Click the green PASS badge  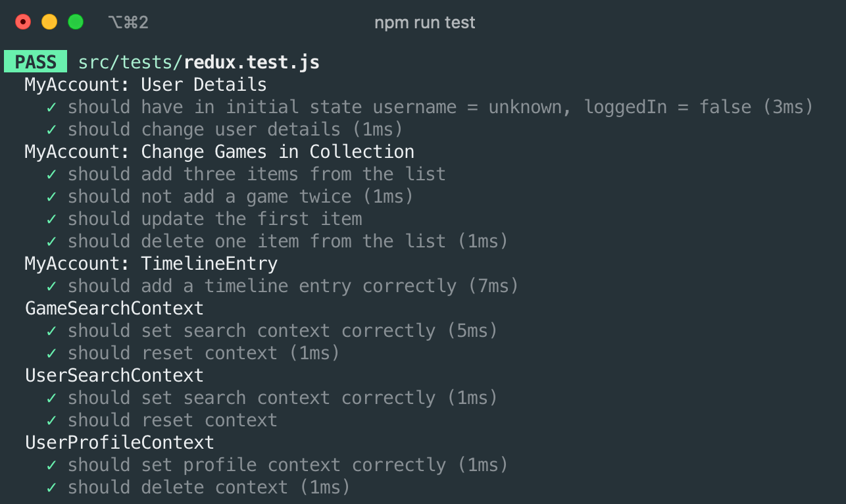click(36, 63)
